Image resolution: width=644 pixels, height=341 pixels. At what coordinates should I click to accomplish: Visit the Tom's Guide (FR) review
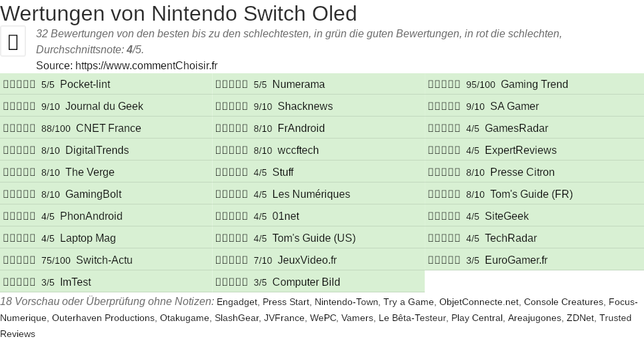point(531,194)
